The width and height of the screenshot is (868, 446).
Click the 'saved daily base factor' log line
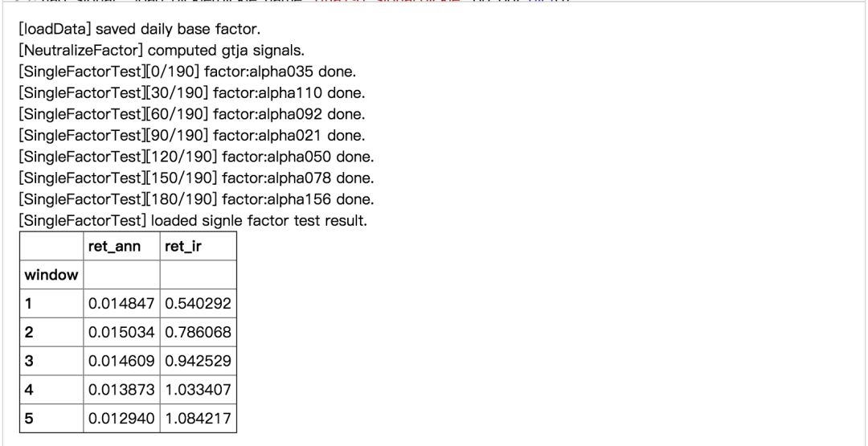139,30
